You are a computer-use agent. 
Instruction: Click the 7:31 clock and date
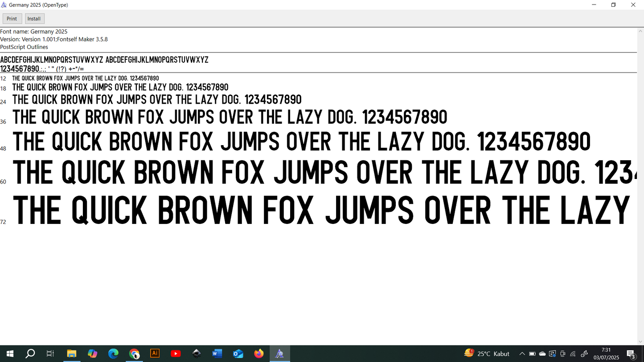click(606, 354)
